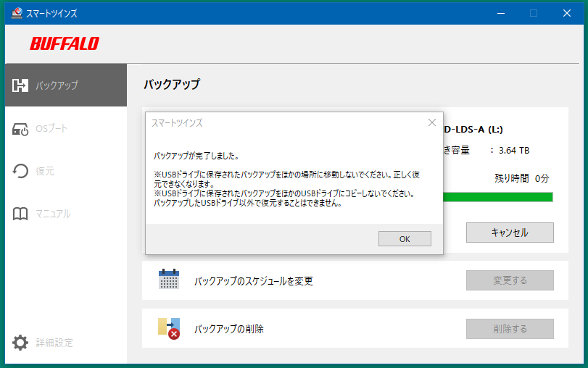This screenshot has width=588, height=368.
Task: Click the 詳細設定 gear icon
Action: click(x=20, y=343)
